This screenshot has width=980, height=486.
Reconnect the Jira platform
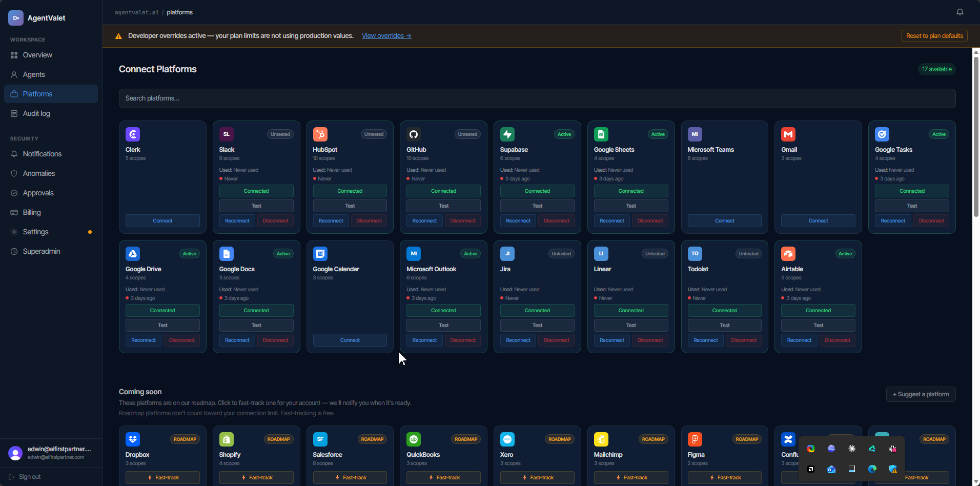[x=518, y=340]
